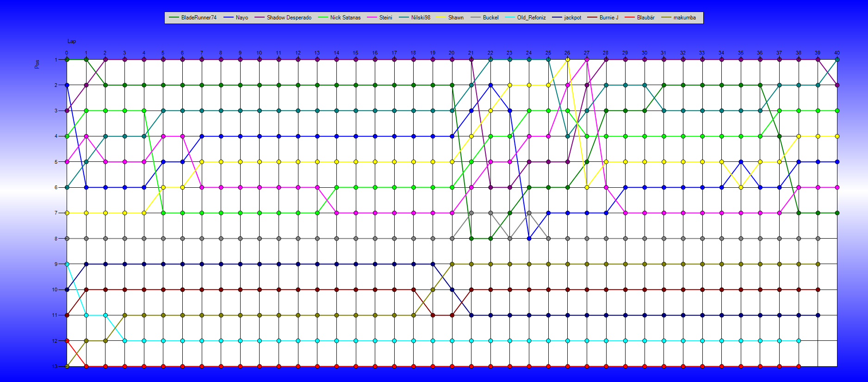Click Nayo's blue start marker at position 2
This screenshot has height=382, width=868.
(67, 85)
